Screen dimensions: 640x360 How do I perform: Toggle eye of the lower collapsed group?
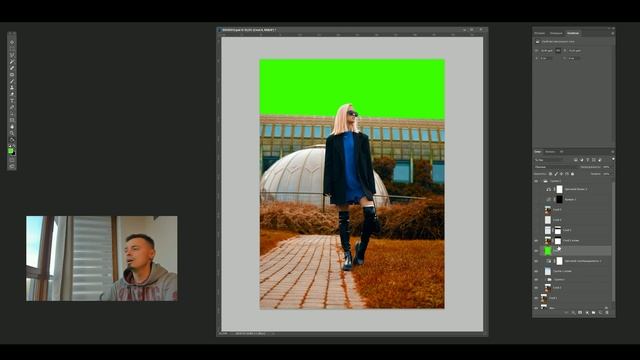click(x=536, y=280)
